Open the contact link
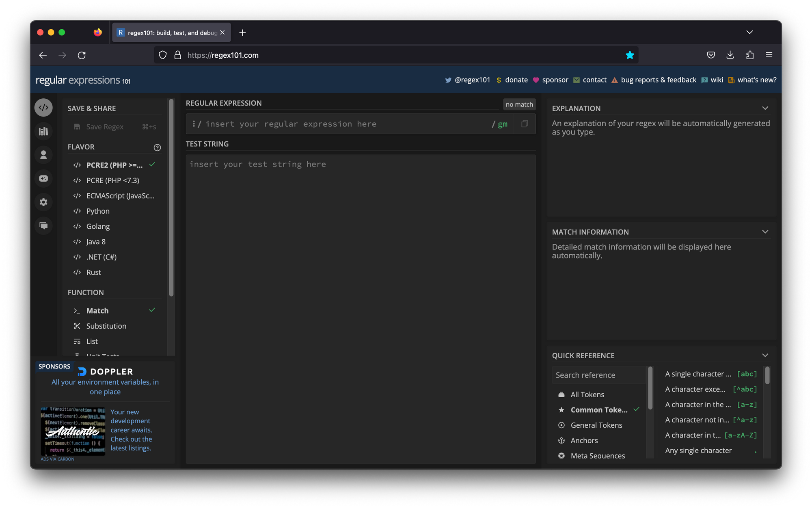The width and height of the screenshot is (812, 509). click(590, 80)
